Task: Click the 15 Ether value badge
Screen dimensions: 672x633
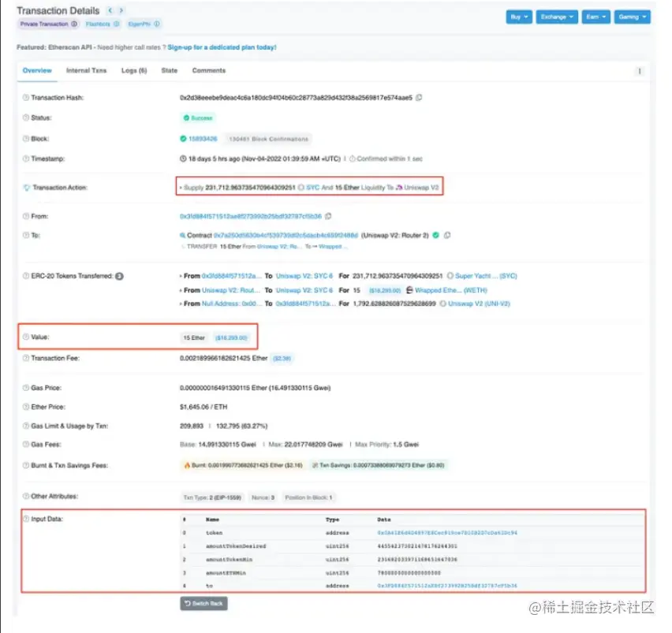Action: coord(194,338)
